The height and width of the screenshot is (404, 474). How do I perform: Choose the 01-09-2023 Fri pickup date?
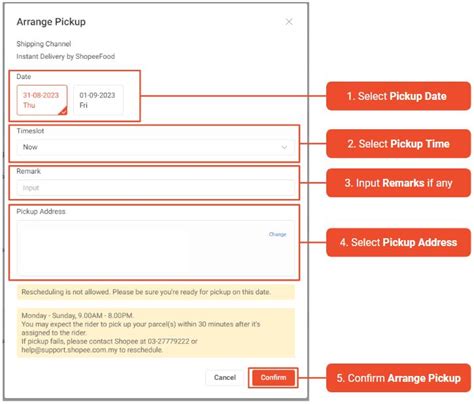point(98,100)
